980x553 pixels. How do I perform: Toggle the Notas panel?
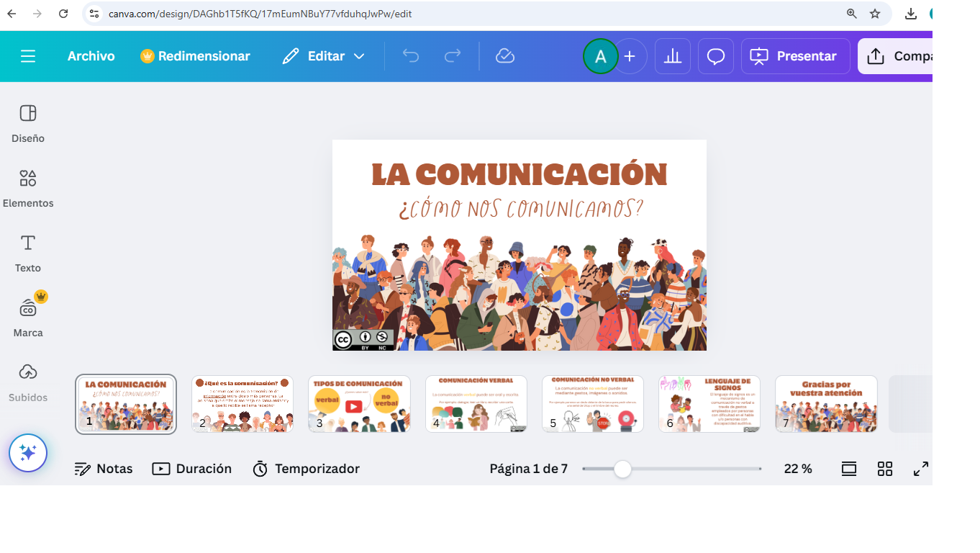[x=104, y=469]
